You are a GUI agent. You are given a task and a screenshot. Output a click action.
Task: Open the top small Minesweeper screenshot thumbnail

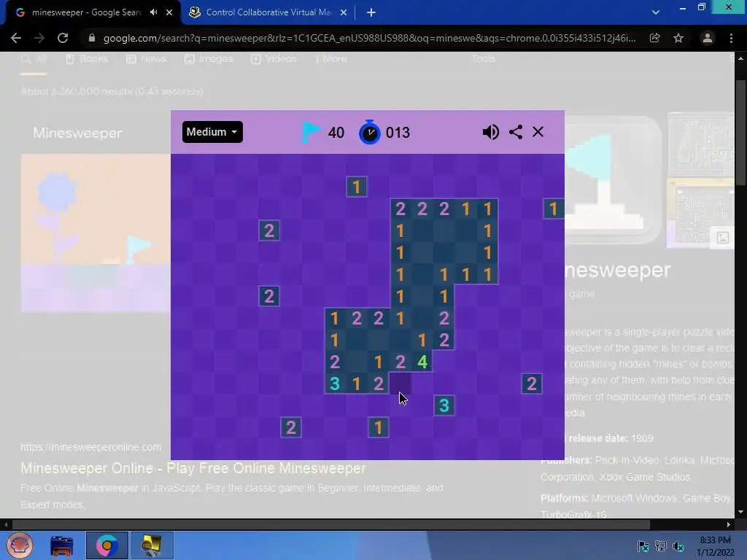coord(701,144)
